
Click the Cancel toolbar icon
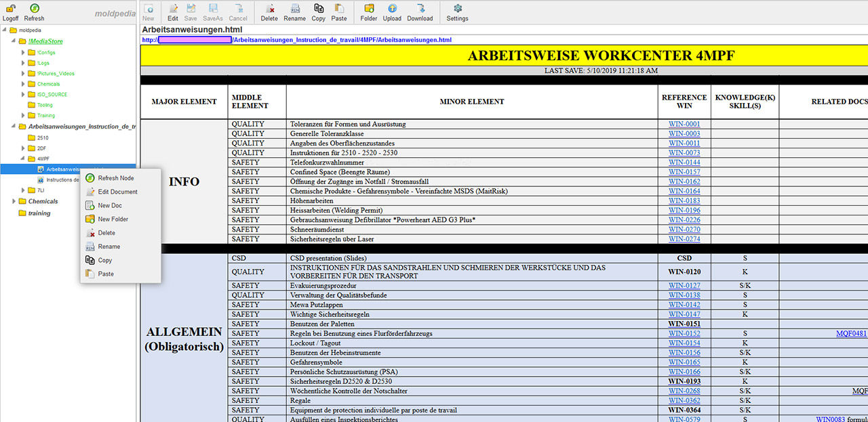coord(238,9)
